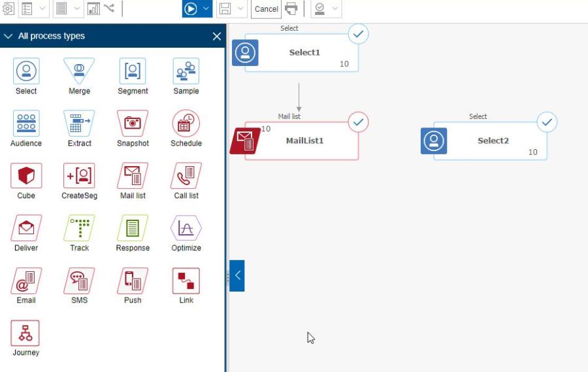
Task: Pick the Snapshot camera icon
Action: (133, 123)
